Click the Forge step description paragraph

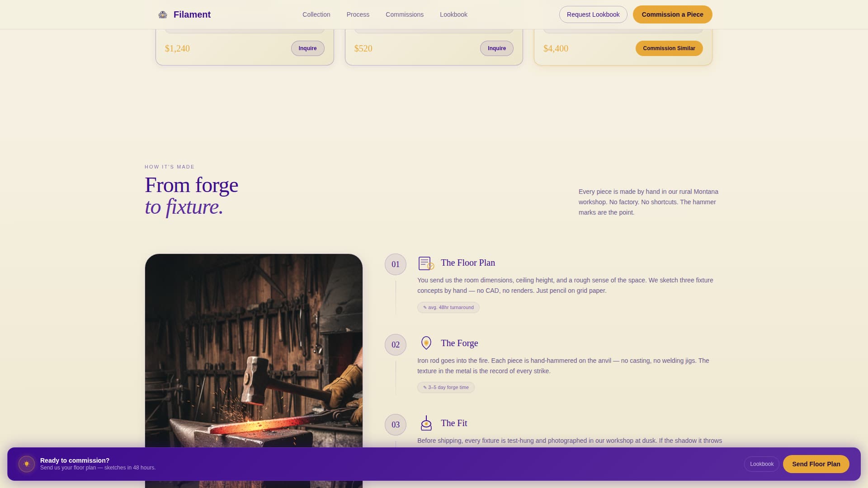(563, 366)
